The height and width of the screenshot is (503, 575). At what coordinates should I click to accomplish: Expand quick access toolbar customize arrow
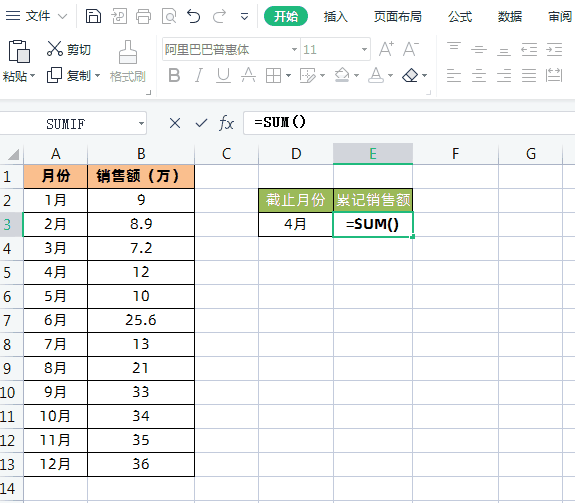click(x=244, y=16)
